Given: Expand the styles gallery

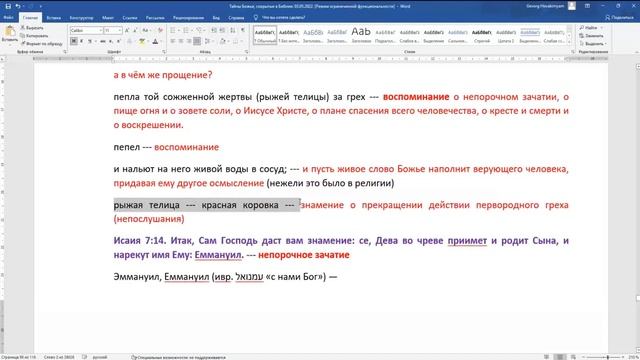Looking at the screenshot, I should 569,42.
